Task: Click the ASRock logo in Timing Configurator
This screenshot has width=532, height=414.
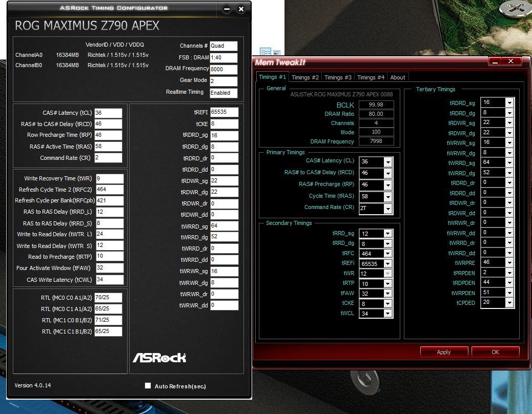Action: coord(159,357)
